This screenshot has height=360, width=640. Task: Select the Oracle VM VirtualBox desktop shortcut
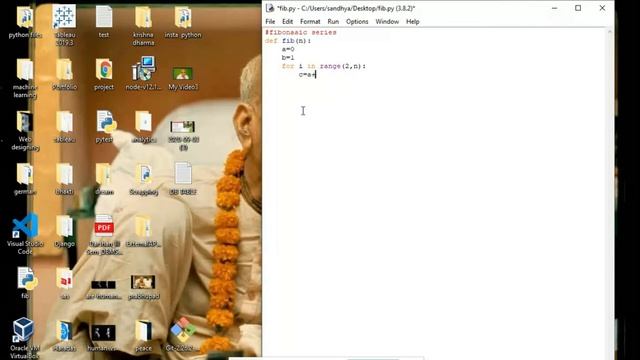(25, 338)
